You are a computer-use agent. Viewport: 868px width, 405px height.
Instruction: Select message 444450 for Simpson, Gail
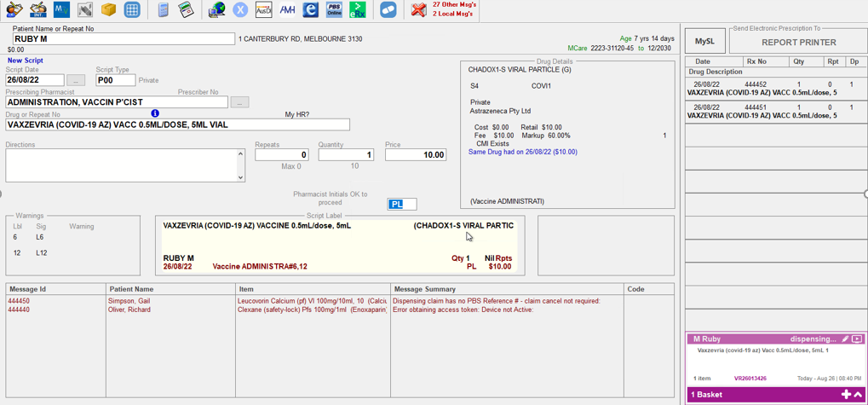(x=339, y=301)
